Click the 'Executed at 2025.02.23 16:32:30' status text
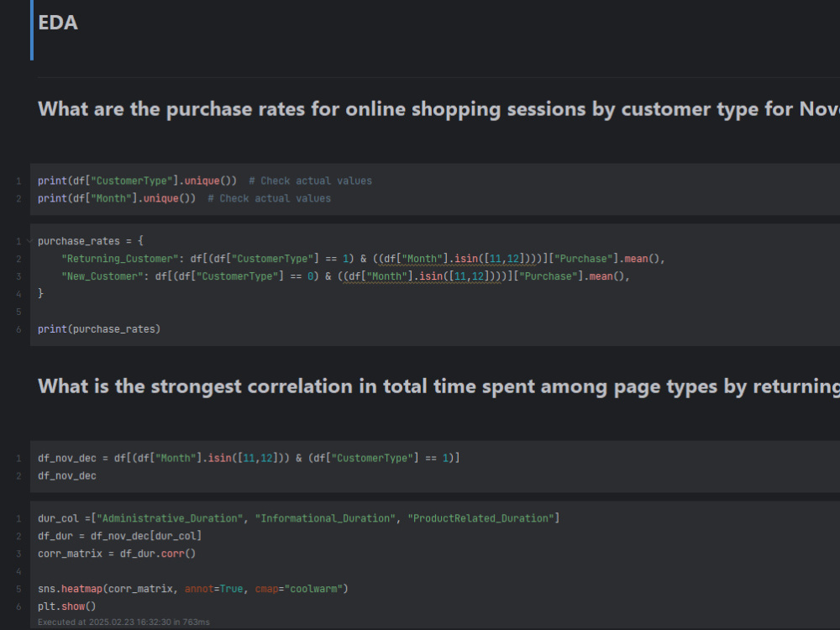 pyautogui.click(x=123, y=622)
